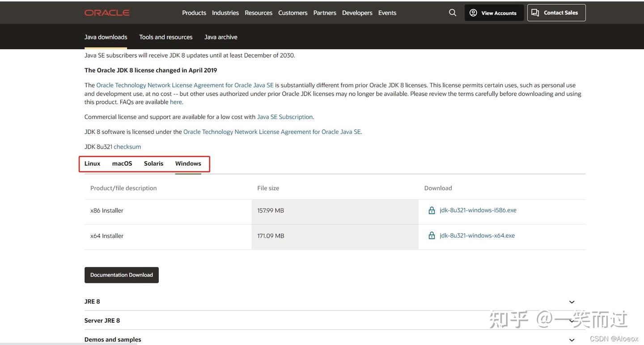
Task: Click the Documentation Download button
Action: pyautogui.click(x=122, y=274)
